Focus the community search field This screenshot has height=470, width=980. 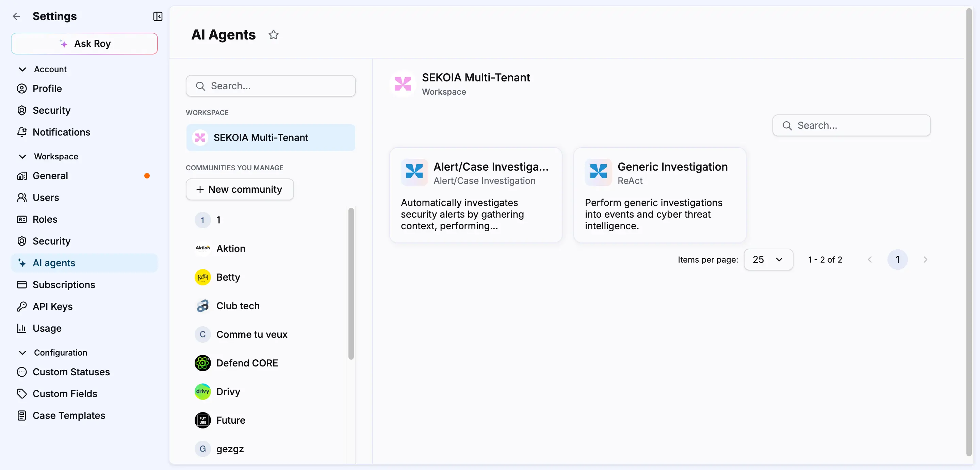[271, 86]
